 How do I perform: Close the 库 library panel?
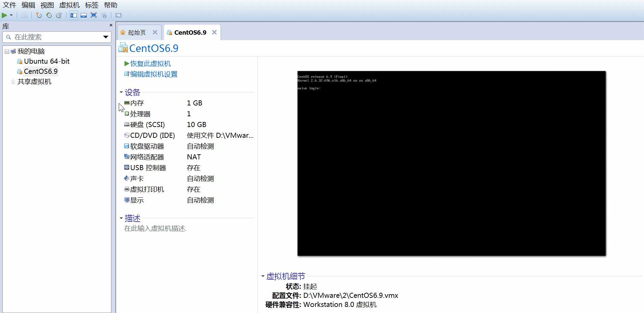[x=111, y=25]
